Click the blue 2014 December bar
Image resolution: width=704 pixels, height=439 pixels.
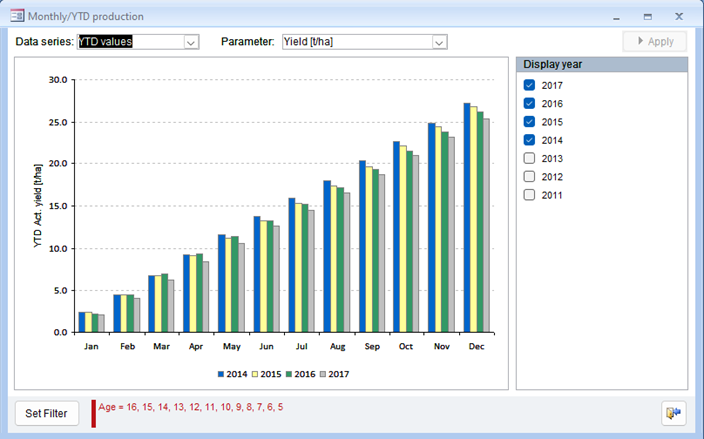[467, 218]
